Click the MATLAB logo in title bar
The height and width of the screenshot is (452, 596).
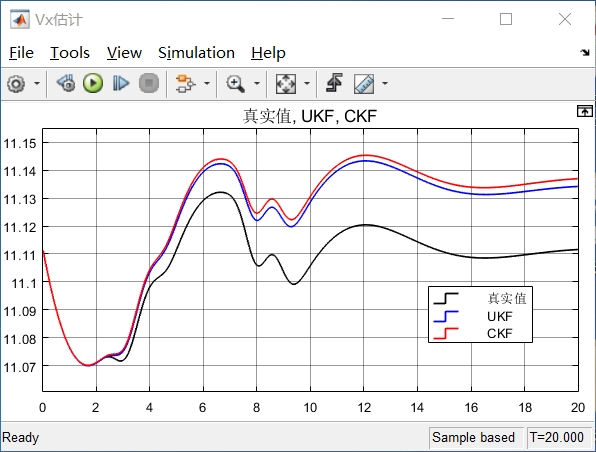pos(19,19)
